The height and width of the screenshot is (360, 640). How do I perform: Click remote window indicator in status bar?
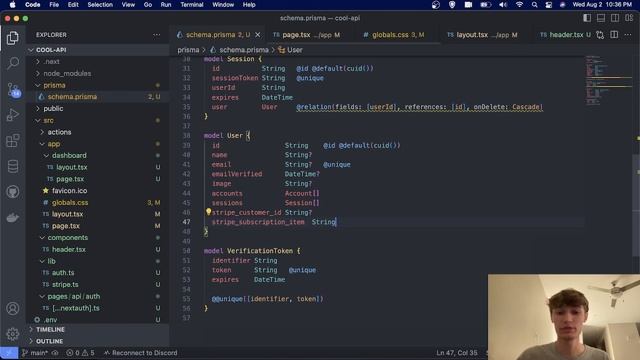[9, 353]
